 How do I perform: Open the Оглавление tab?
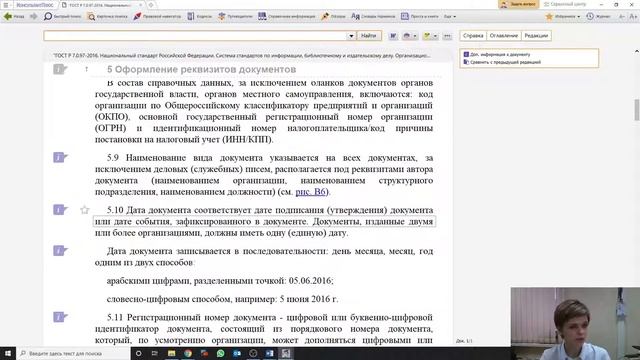pyautogui.click(x=504, y=36)
